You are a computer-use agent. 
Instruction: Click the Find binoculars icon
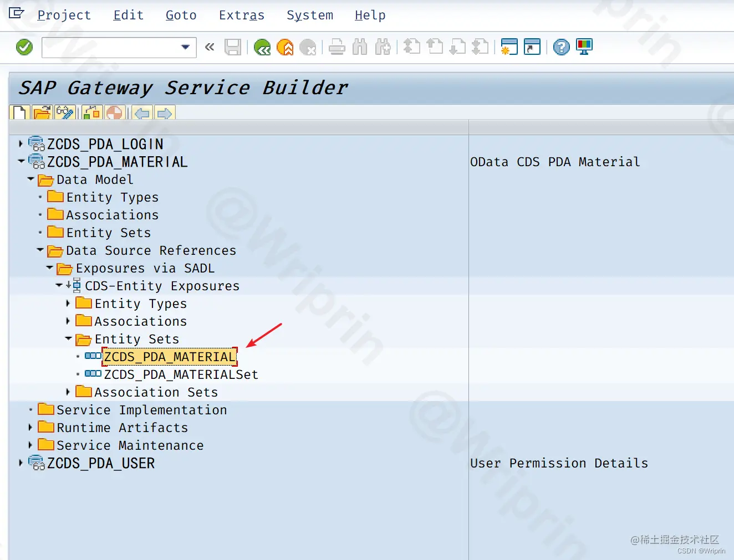[360, 47]
